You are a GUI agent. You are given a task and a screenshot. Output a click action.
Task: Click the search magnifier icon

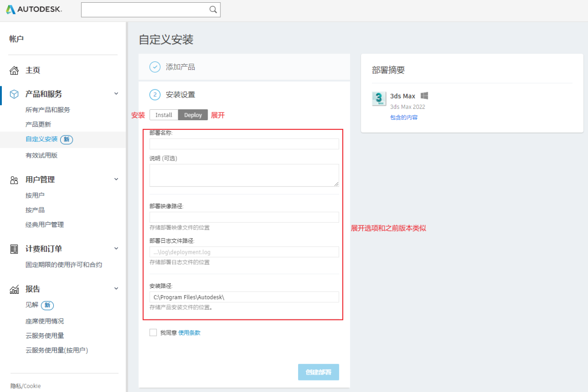(x=213, y=10)
